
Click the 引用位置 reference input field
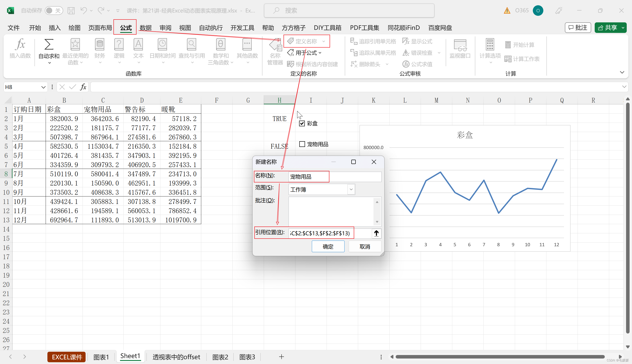click(x=330, y=233)
